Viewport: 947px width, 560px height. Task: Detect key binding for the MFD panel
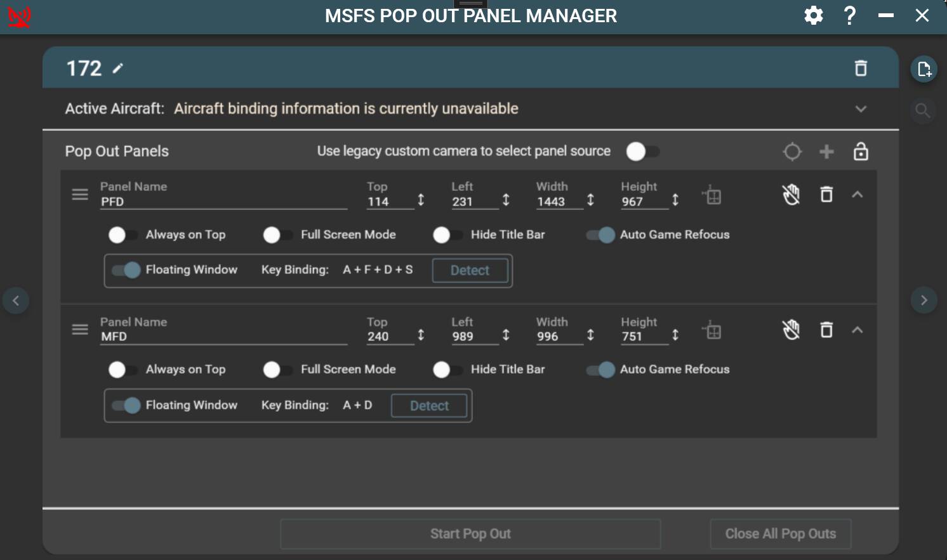[429, 405]
